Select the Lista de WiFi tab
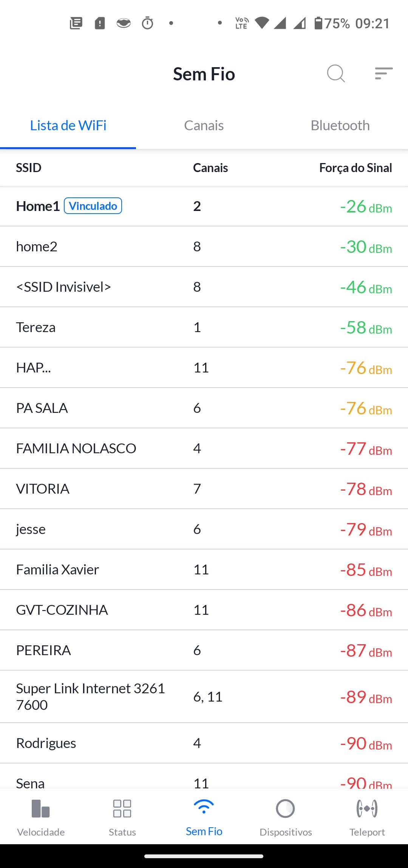 coord(68,126)
